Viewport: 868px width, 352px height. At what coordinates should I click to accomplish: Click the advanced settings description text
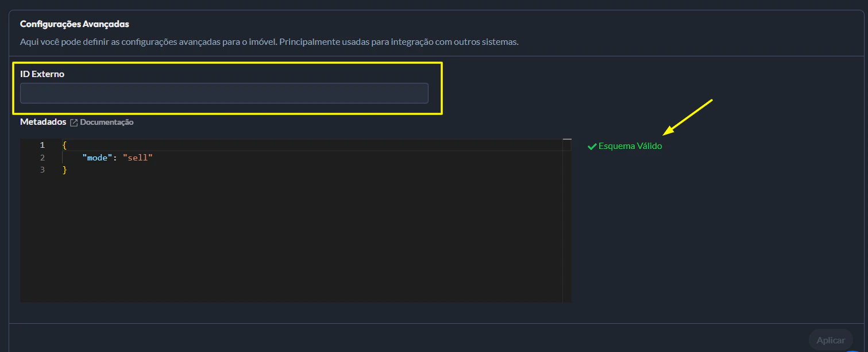pos(269,41)
